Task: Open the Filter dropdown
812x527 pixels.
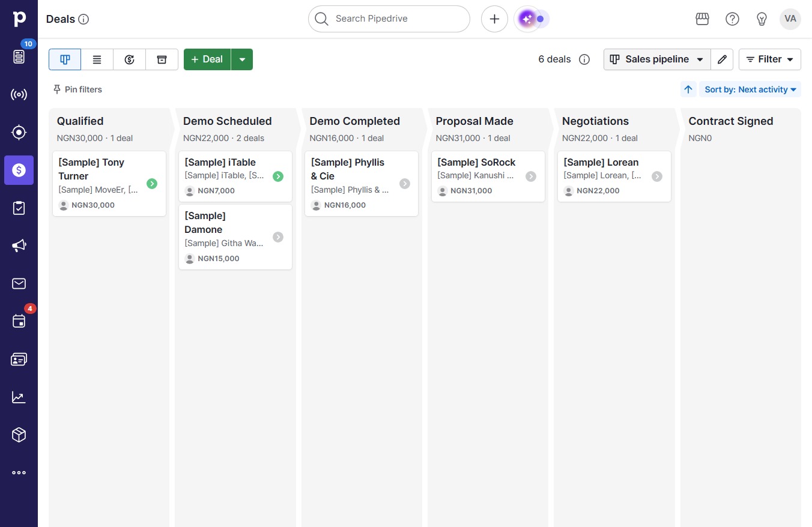Action: click(770, 59)
